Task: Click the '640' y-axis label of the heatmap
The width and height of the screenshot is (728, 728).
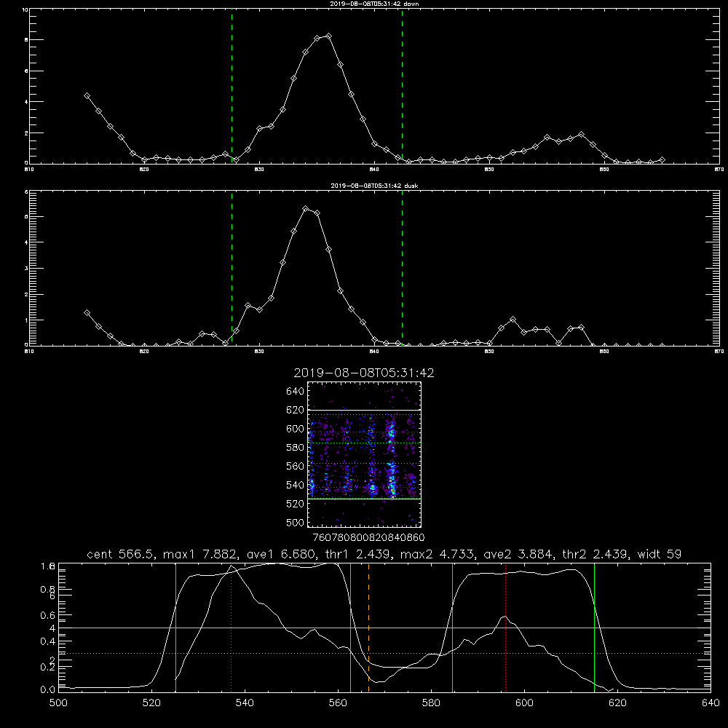Action: [295, 392]
